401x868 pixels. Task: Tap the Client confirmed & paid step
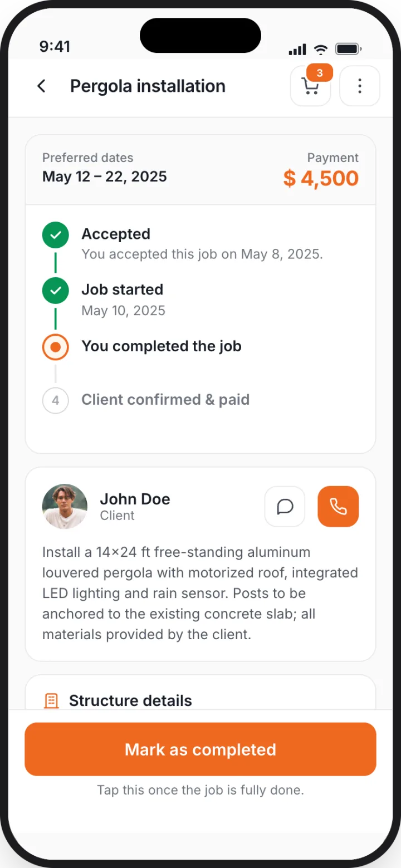(x=165, y=400)
